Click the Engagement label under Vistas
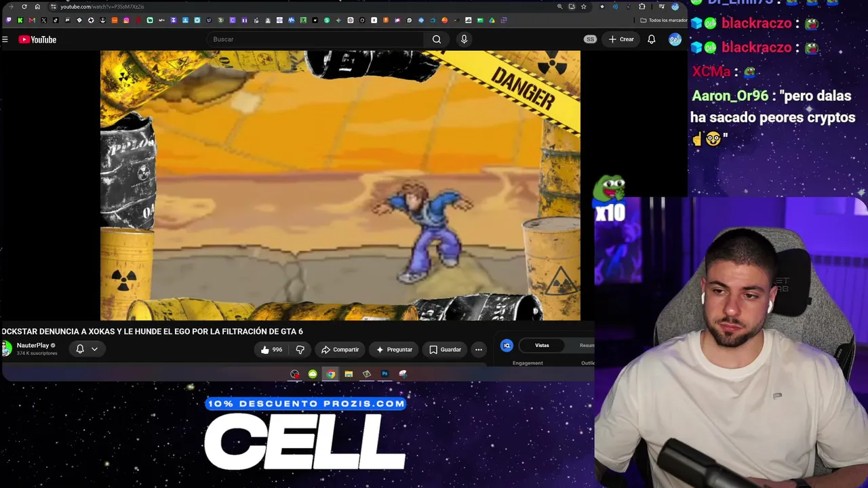The width and height of the screenshot is (868, 488). click(x=528, y=363)
